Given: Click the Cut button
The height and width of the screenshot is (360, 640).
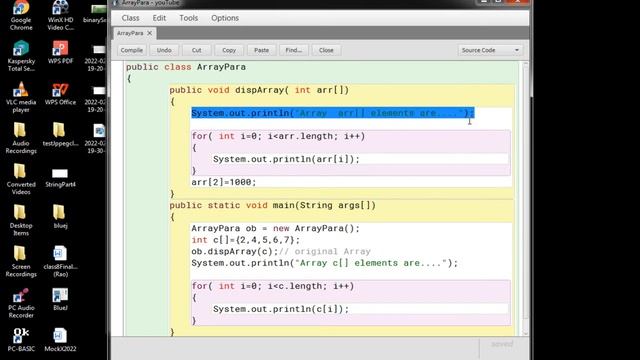Looking at the screenshot, I should [196, 50].
